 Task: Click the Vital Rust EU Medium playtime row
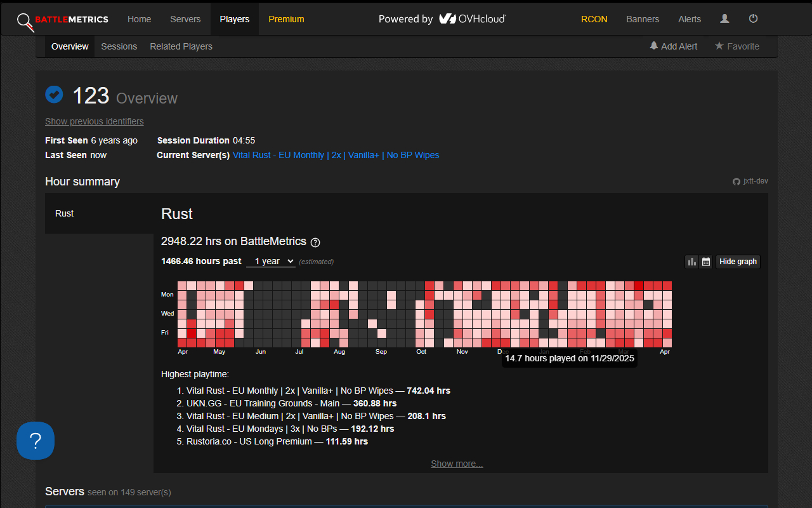tap(316, 416)
